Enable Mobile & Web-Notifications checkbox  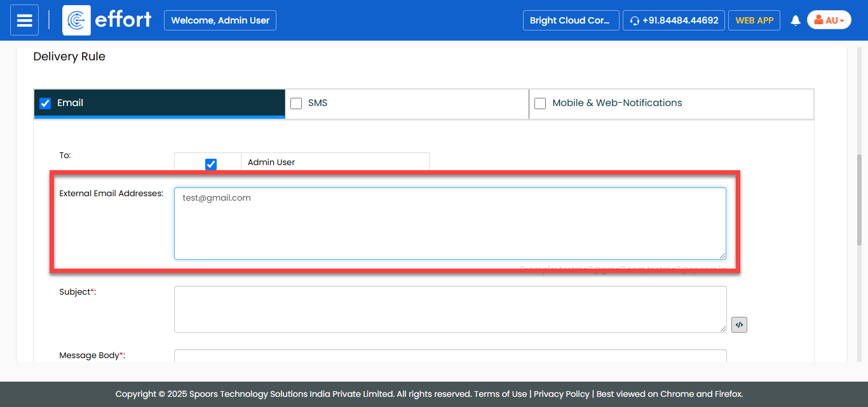point(540,103)
